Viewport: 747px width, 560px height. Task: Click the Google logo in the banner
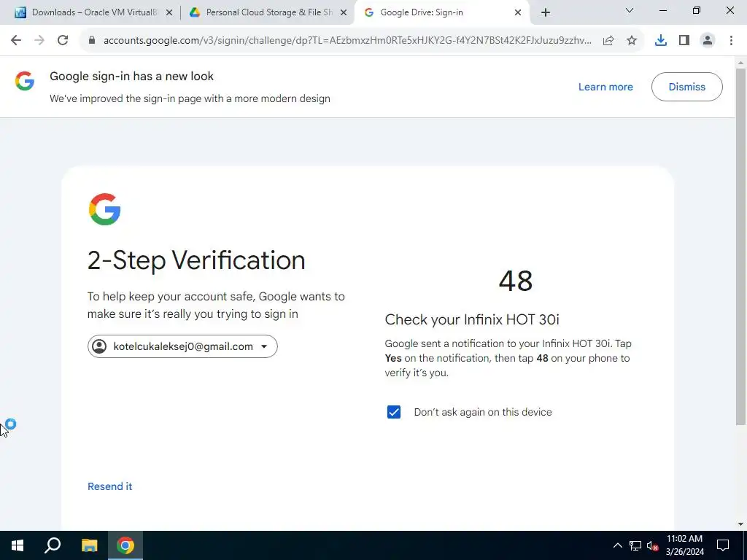[x=25, y=81]
